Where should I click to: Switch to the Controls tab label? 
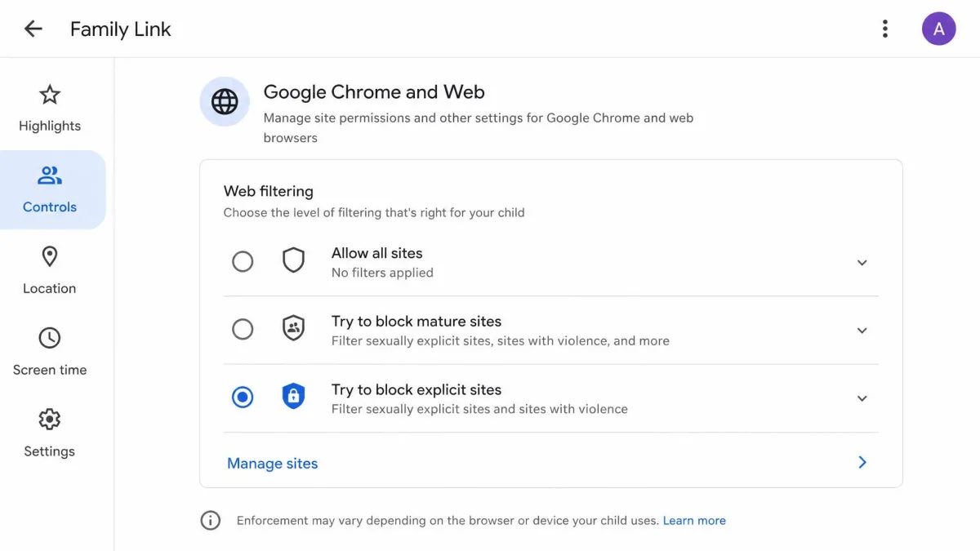(50, 207)
